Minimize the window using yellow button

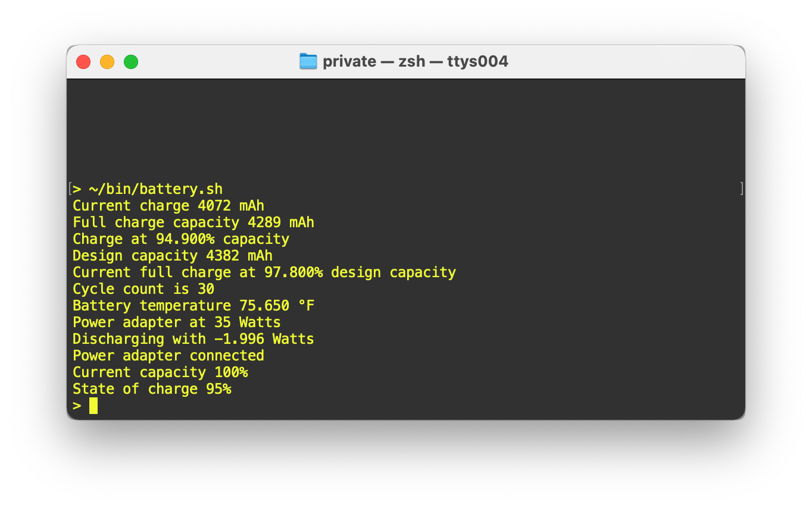coord(107,62)
